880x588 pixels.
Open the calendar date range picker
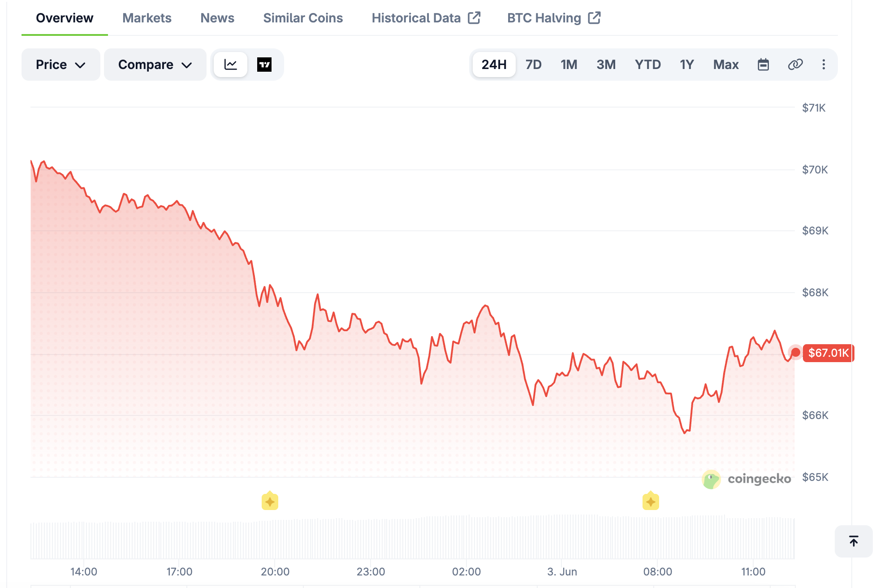coord(763,65)
